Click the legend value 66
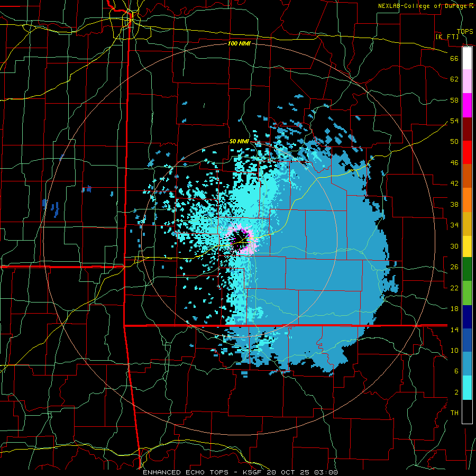Image resolution: width=476 pixels, height=476 pixels. click(454, 58)
